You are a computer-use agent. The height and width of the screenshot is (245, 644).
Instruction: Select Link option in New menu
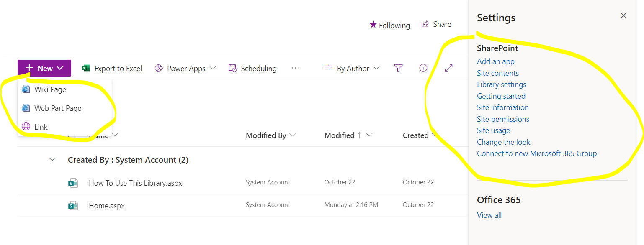pyautogui.click(x=41, y=127)
